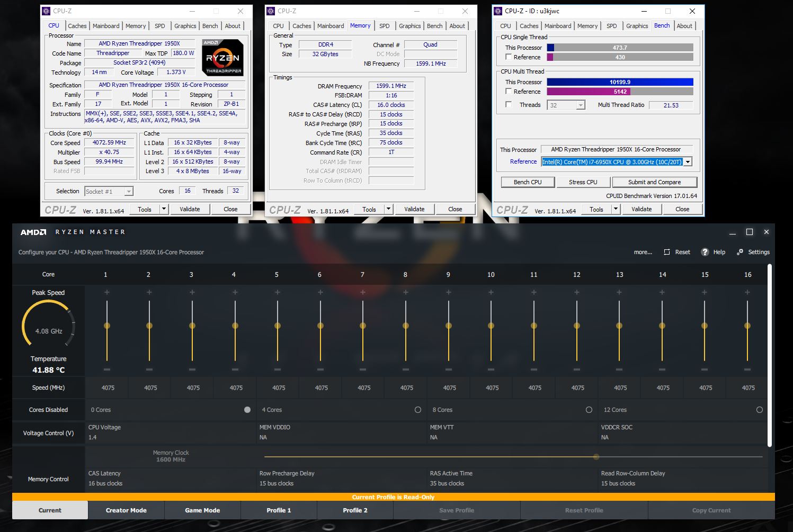Click minus icon below core 11 slider
Viewport: 793px width, 532px height.
[534, 369]
